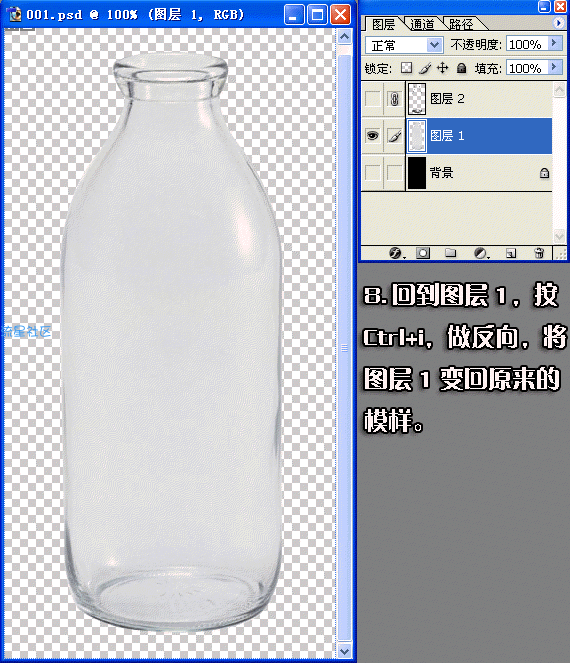Expand the 填充 fill arrow

554,67
